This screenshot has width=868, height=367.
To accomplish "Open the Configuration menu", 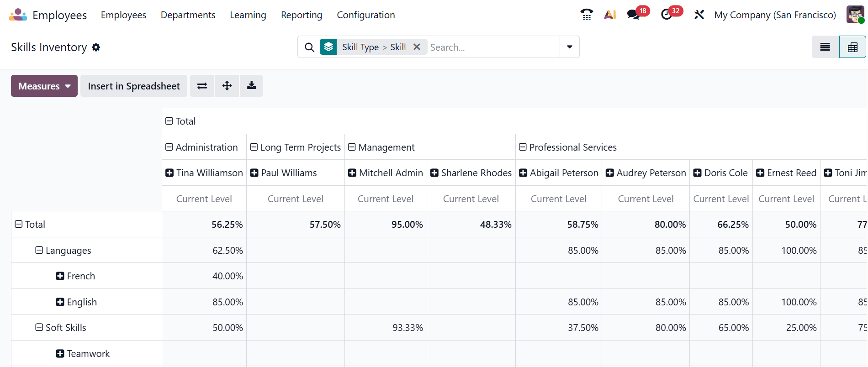I will 366,15.
